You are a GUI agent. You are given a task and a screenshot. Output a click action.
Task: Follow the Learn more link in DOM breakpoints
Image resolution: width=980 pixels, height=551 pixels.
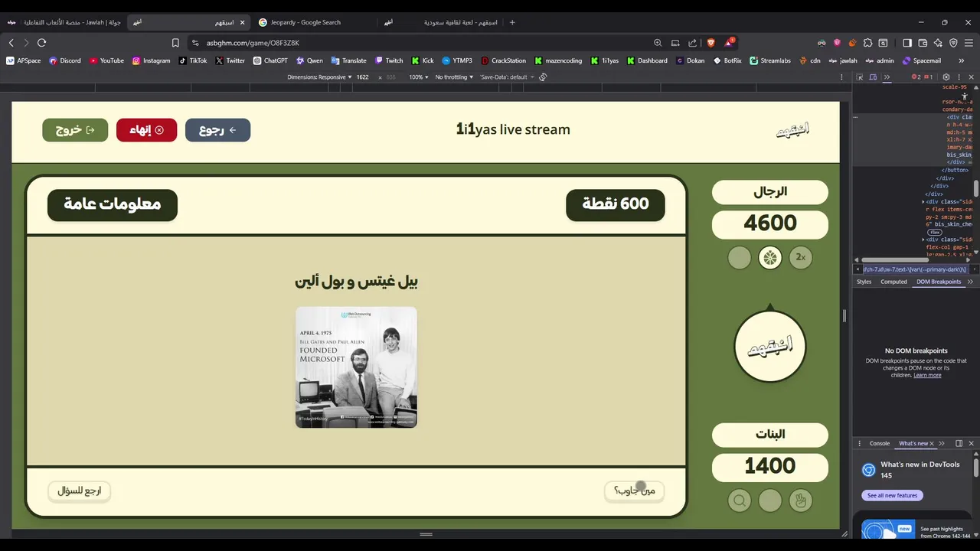927,375
